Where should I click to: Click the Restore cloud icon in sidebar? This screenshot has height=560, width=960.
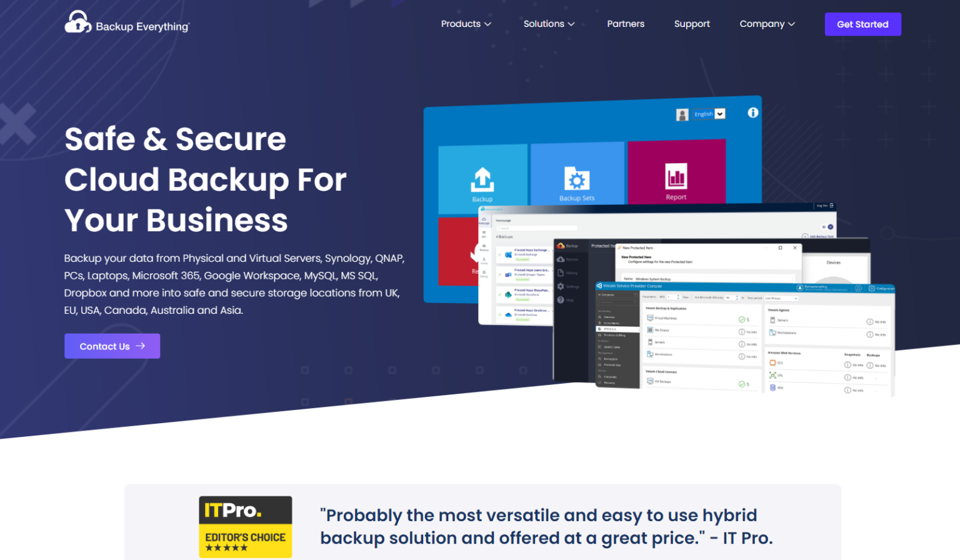[561, 259]
